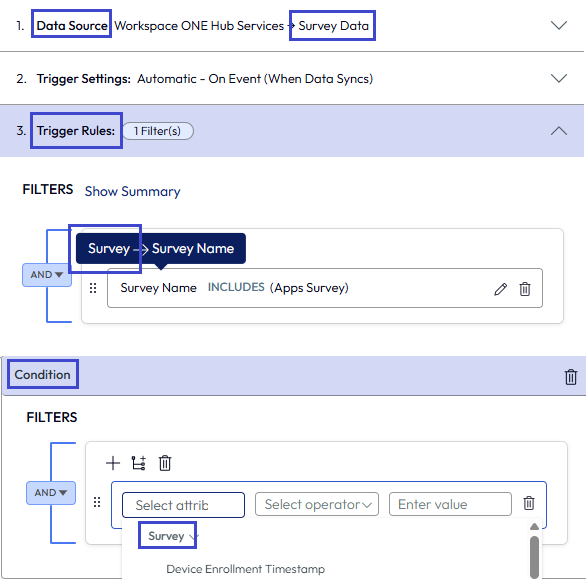Collapse the Trigger Rules section chevron
This screenshot has width=586, height=579.
point(559,131)
